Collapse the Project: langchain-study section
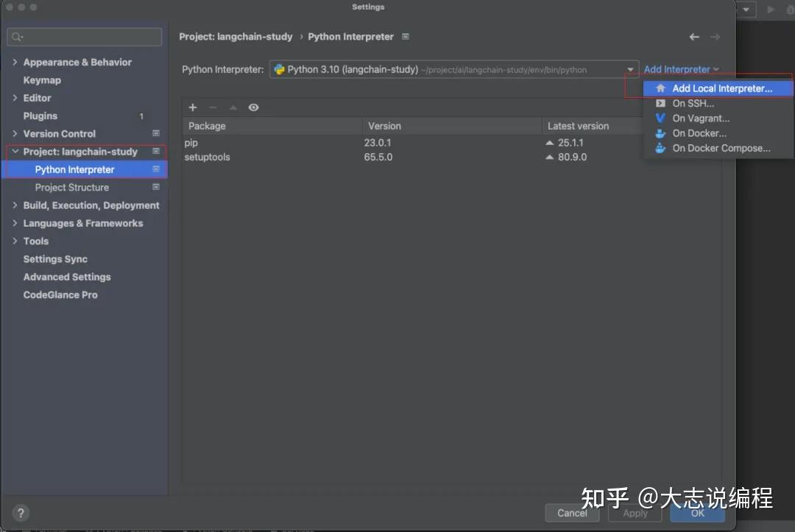This screenshot has height=532, width=795. pyautogui.click(x=15, y=151)
